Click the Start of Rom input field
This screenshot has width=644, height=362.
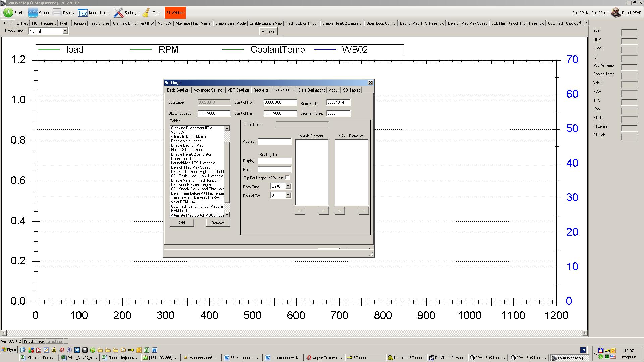click(x=280, y=102)
